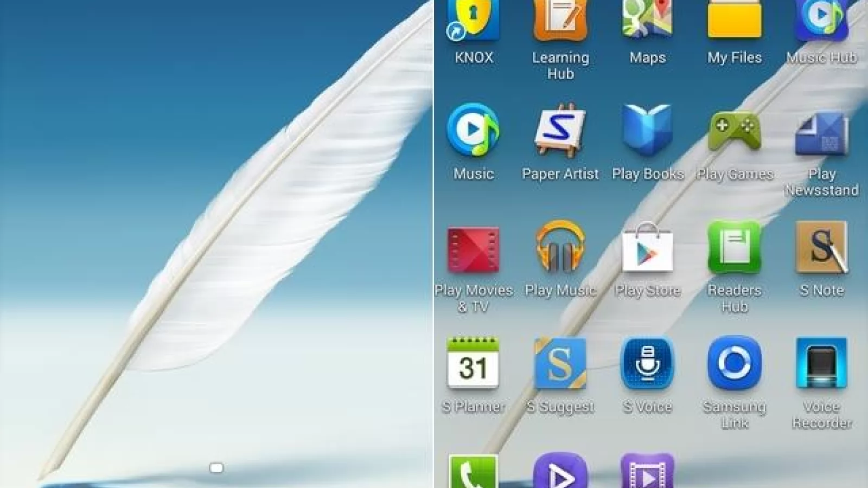
Task: Launch Play Music headphones app
Action: point(560,247)
